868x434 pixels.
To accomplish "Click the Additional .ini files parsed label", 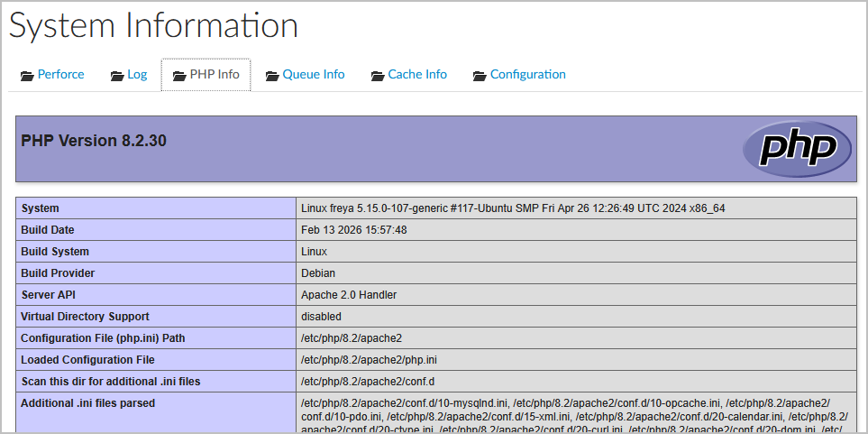I will pyautogui.click(x=88, y=403).
